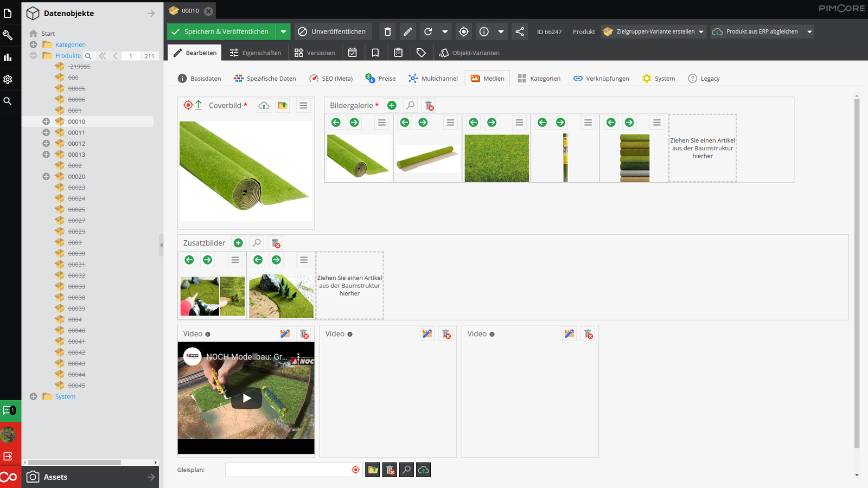Click the locate-in-tree target icon in toolbar
The height and width of the screenshot is (488, 868).
[x=464, y=31]
